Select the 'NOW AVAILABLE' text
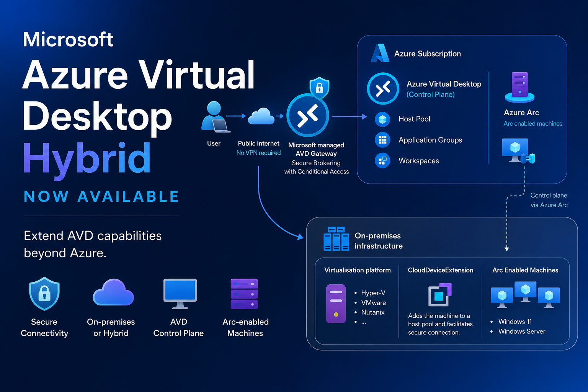This screenshot has height=392, width=588. click(x=101, y=196)
